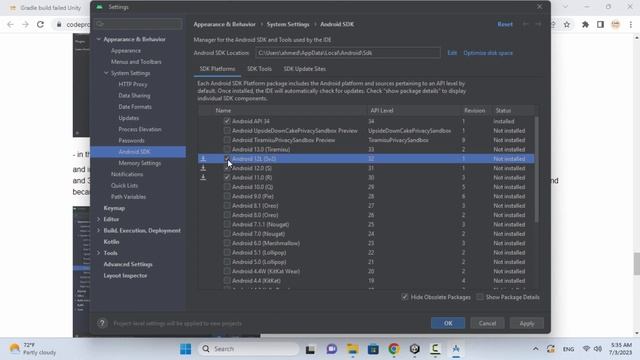Open Microsoft Store from the taskbar
This screenshot has width=640, height=360.
[373, 349]
